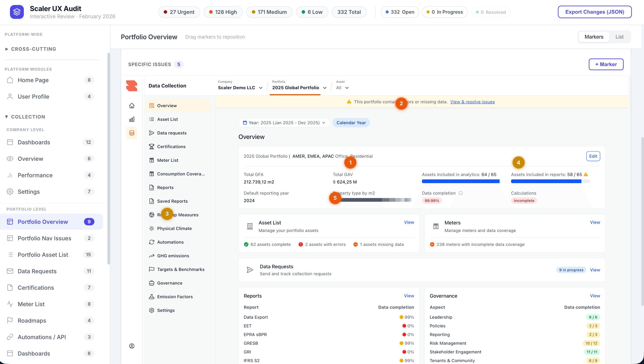Click the Automations refresh icon
Image resolution: width=644 pixels, height=364 pixels.
pyautogui.click(x=152, y=242)
